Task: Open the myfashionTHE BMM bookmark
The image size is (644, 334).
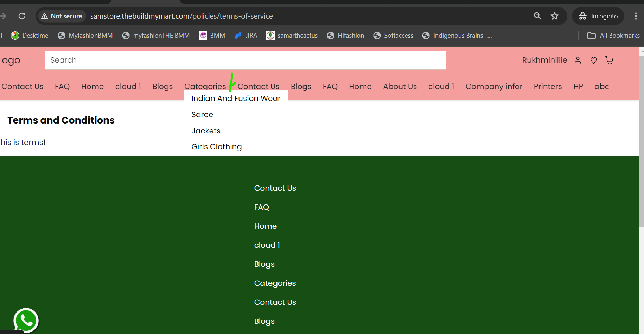Action: coord(156,36)
